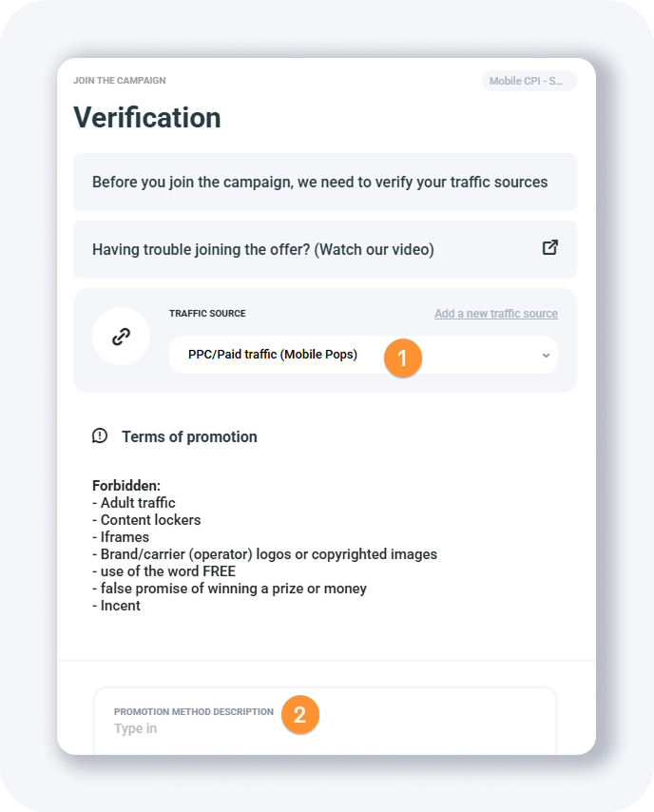
Task: Click the exclamation speech bubble icon
Action: click(100, 436)
